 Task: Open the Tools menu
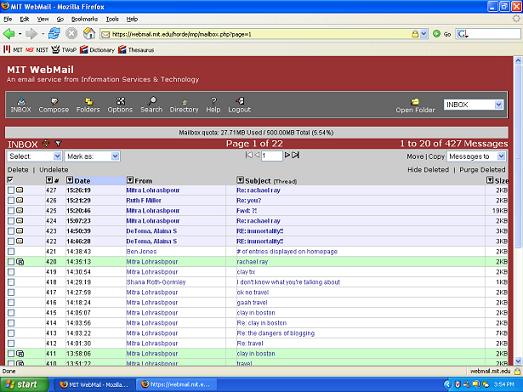(x=112, y=19)
